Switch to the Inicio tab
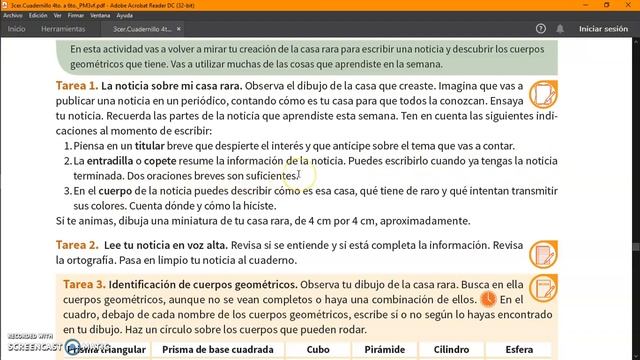The image size is (640, 360). tap(16, 29)
